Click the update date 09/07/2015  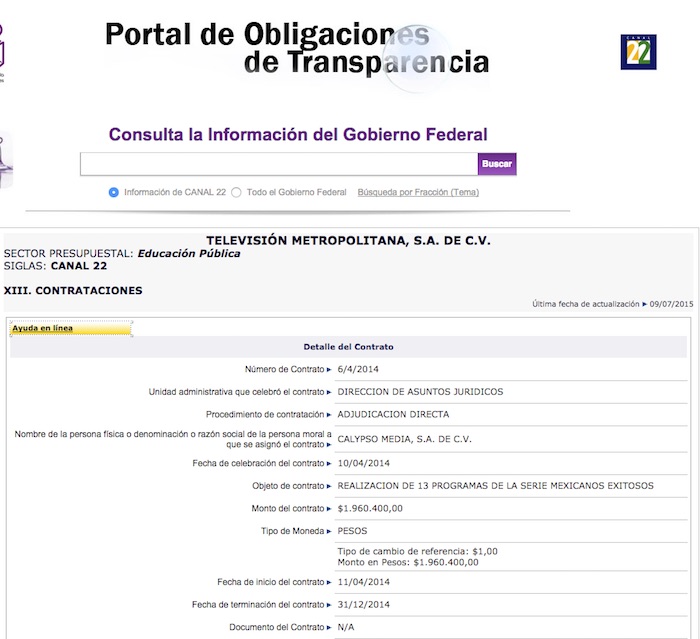[671, 304]
